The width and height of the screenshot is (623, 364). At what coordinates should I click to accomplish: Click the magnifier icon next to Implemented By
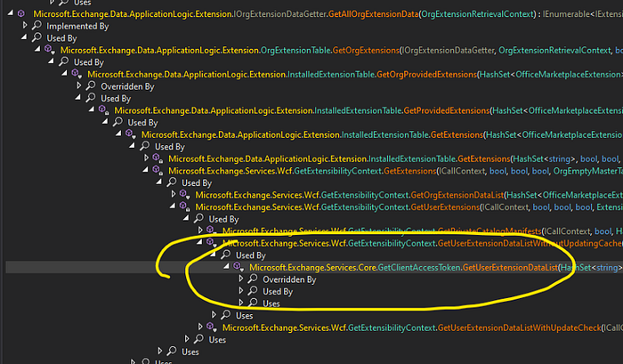click(x=37, y=26)
